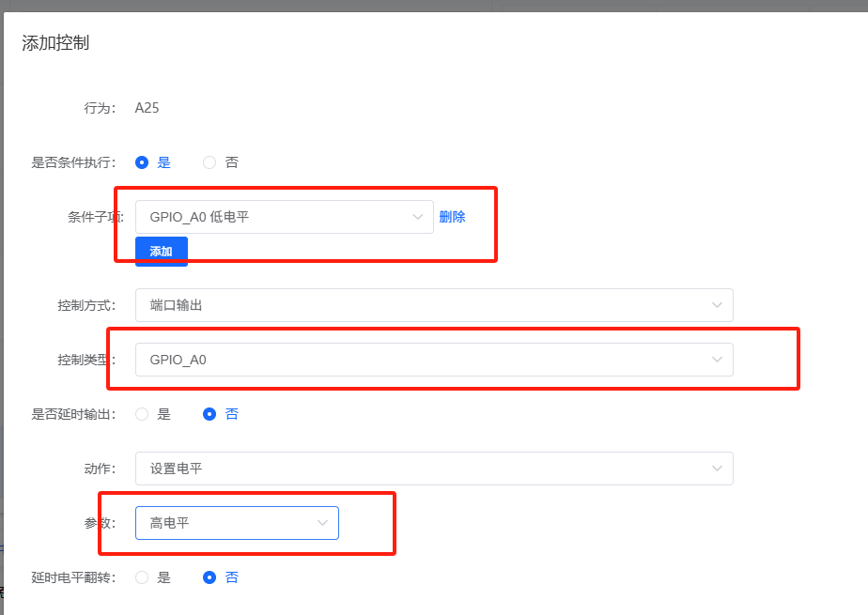Screen dimensions: 868x615
Task: Click the chevron arrow on the 控制类型 combo box
Action: (719, 359)
